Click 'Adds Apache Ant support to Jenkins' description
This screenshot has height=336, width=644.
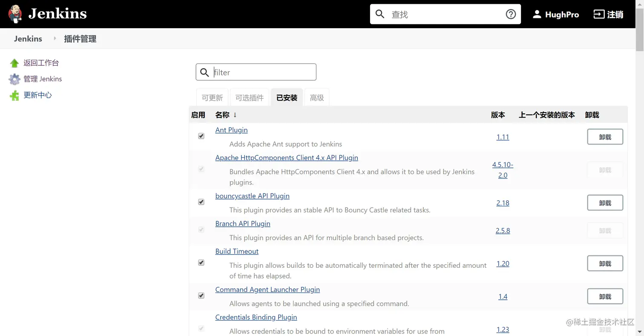pos(285,144)
